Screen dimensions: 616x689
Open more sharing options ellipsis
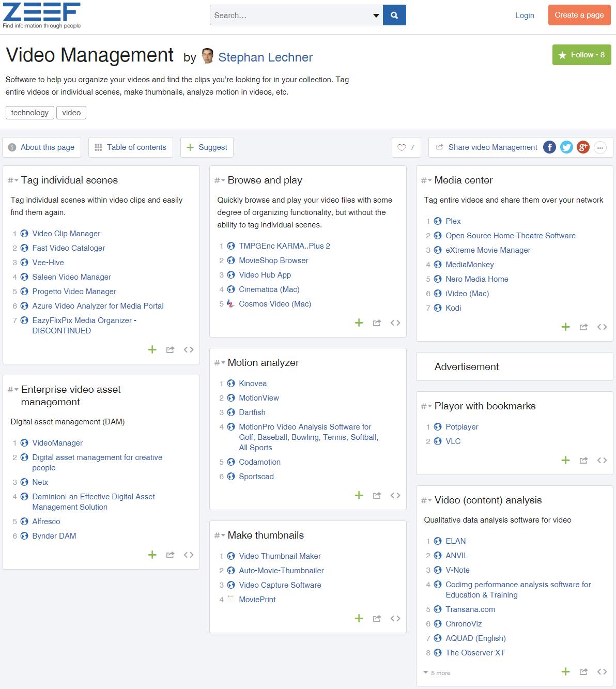tap(600, 148)
